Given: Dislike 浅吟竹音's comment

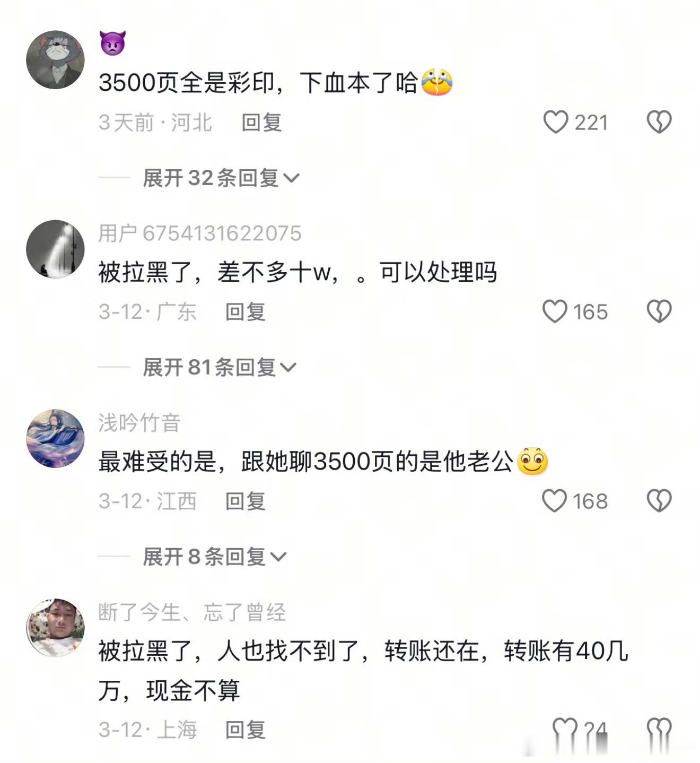Looking at the screenshot, I should click(659, 501).
